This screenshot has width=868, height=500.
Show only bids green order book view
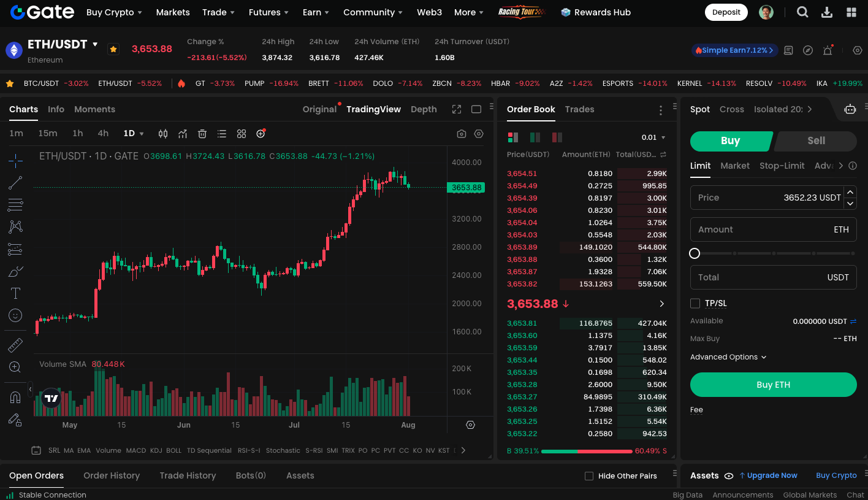click(535, 137)
